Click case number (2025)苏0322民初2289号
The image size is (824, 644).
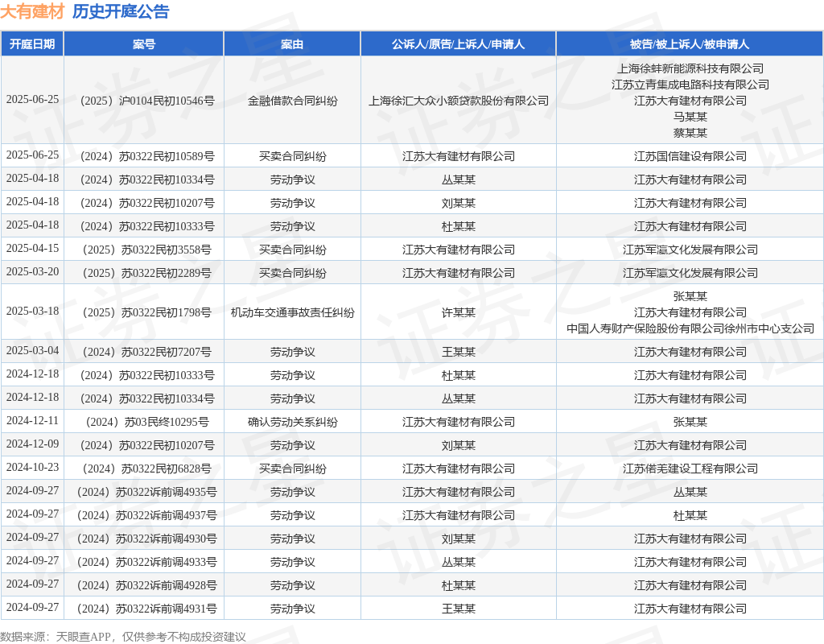[146, 273]
